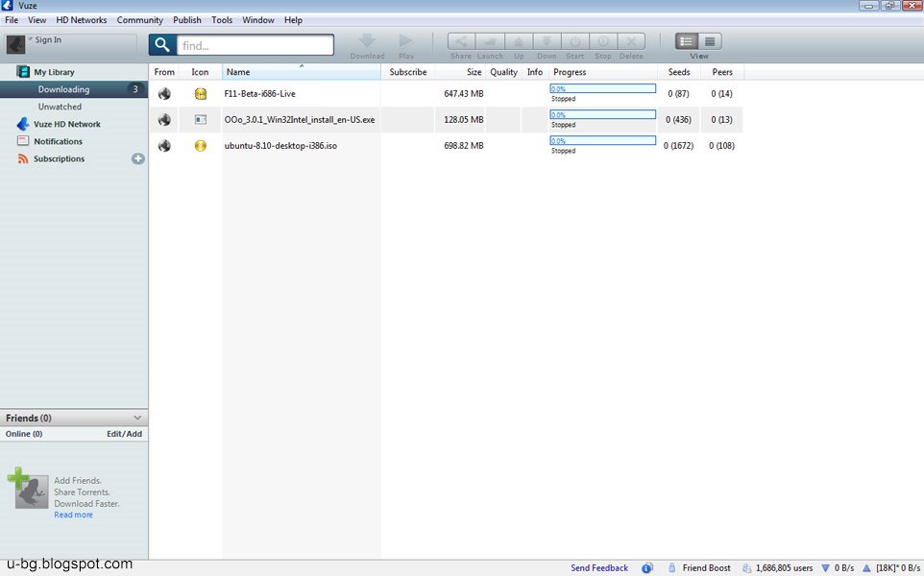Click progress bar of OOo_3.0.1 installer
The image size is (924, 576).
(603, 114)
